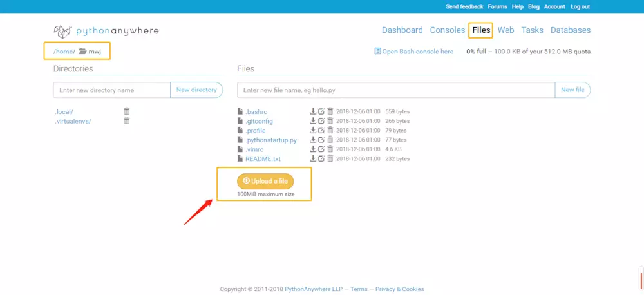Click the 100MiB maximum size text
644x295 pixels.
coord(266,194)
